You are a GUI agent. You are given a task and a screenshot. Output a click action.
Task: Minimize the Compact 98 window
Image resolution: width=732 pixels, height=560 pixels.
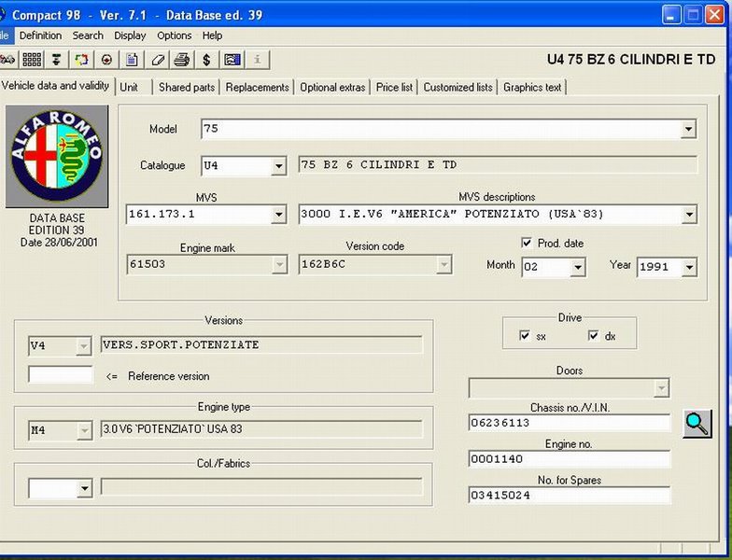[x=671, y=15]
